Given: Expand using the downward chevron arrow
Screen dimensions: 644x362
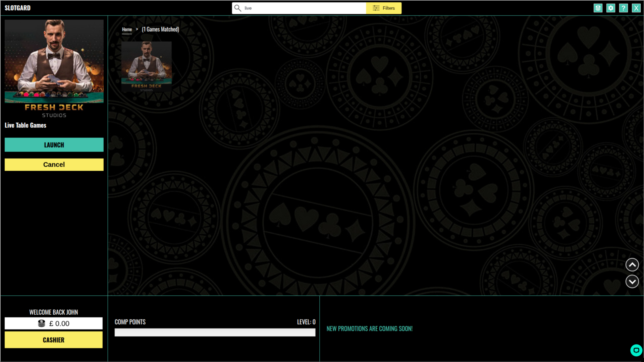Looking at the screenshot, I should [x=632, y=282].
